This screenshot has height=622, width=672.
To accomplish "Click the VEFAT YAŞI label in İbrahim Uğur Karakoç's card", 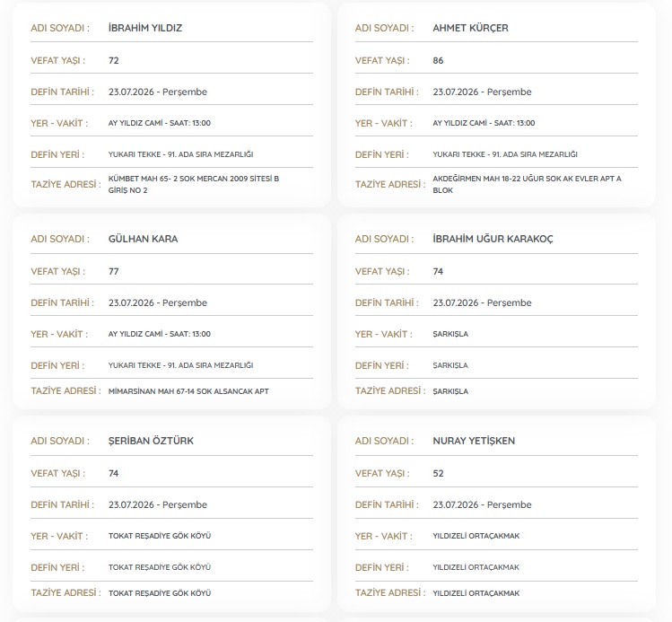I will pyautogui.click(x=382, y=271).
